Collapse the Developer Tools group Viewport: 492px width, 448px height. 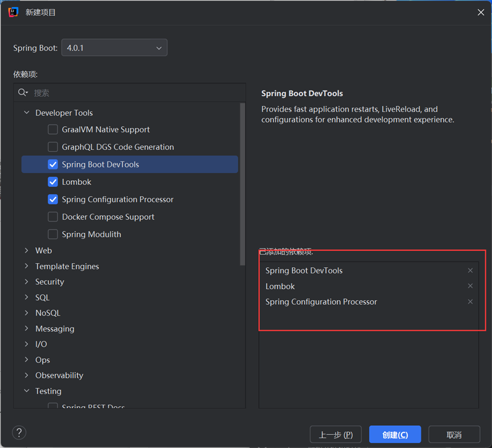[x=27, y=113]
